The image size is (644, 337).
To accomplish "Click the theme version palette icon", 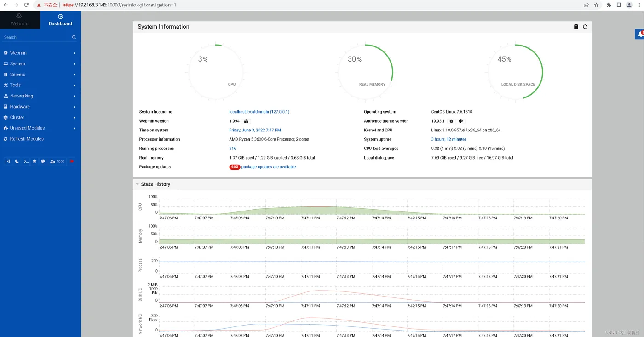I will (461, 121).
